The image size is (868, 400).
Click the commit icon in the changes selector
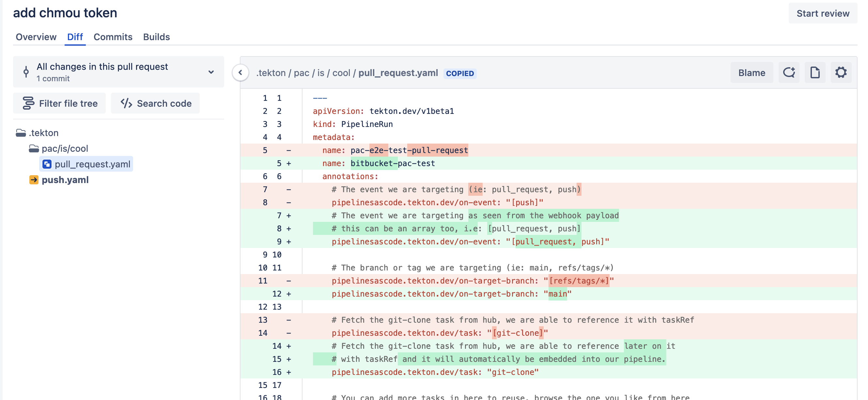pos(26,72)
